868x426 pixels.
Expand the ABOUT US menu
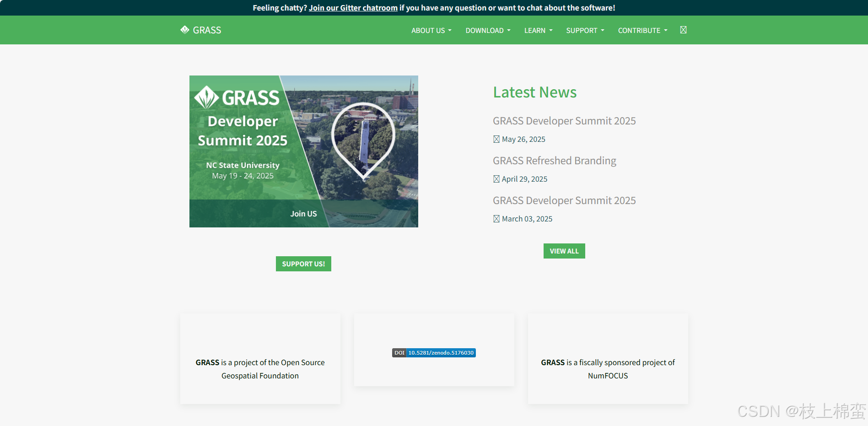(x=431, y=30)
